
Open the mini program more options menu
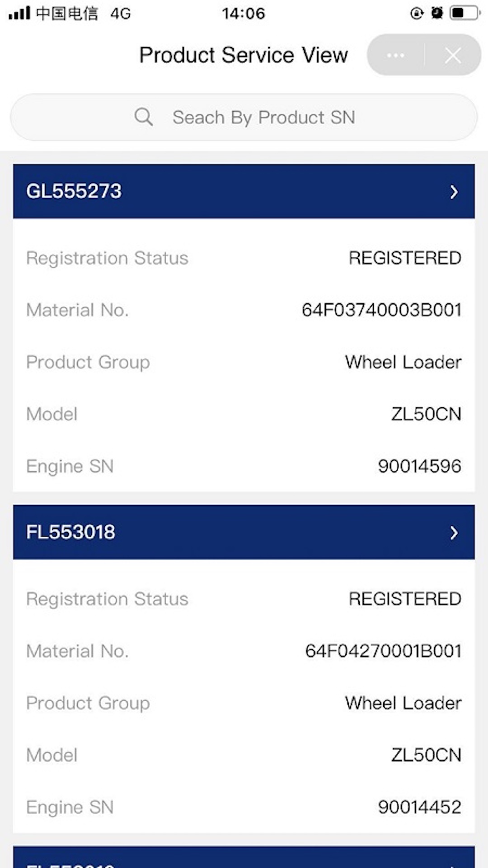[x=395, y=56]
